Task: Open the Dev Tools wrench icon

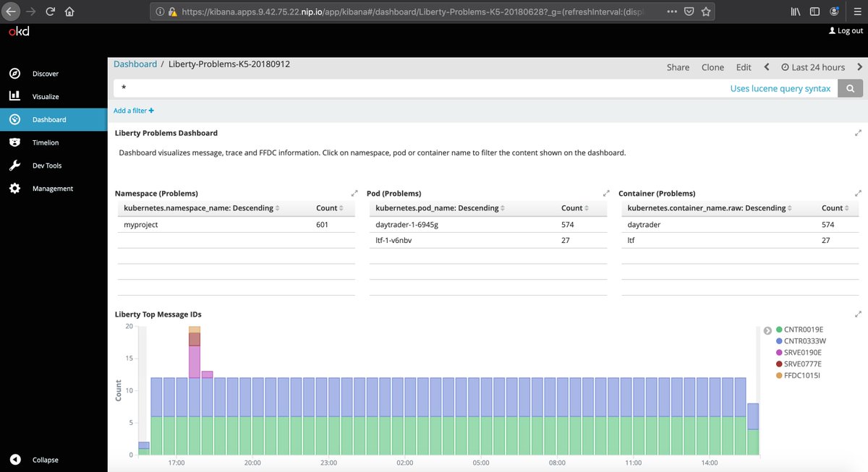Action: tap(14, 166)
